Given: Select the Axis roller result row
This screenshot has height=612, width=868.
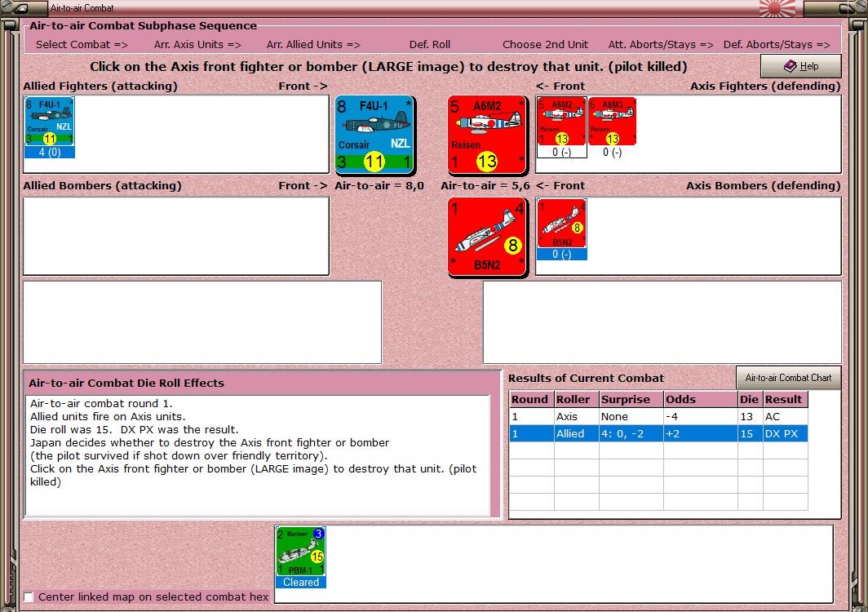Looking at the screenshot, I should (658, 416).
